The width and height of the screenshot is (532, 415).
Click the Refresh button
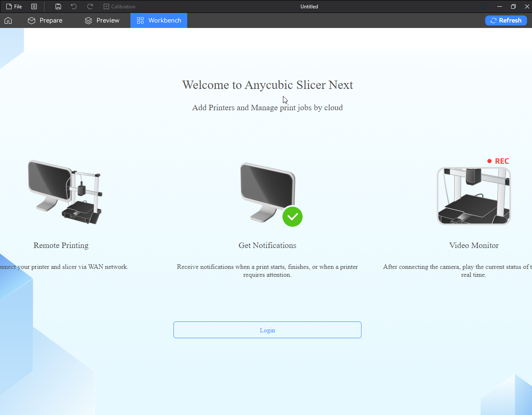coord(506,20)
